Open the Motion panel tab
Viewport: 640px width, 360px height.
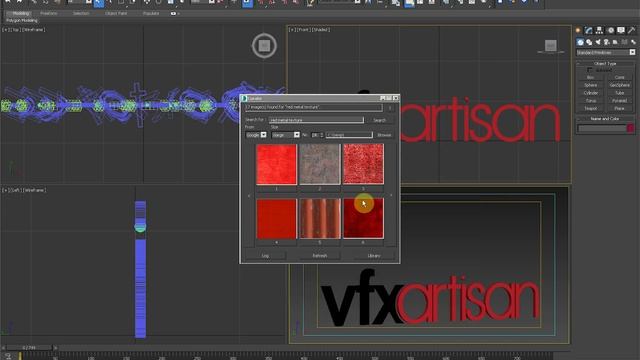click(x=611, y=30)
